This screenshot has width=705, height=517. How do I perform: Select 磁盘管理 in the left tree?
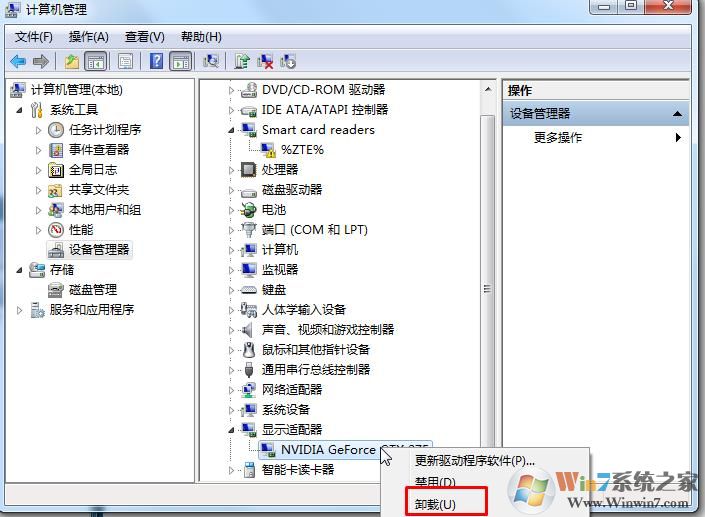point(93,290)
